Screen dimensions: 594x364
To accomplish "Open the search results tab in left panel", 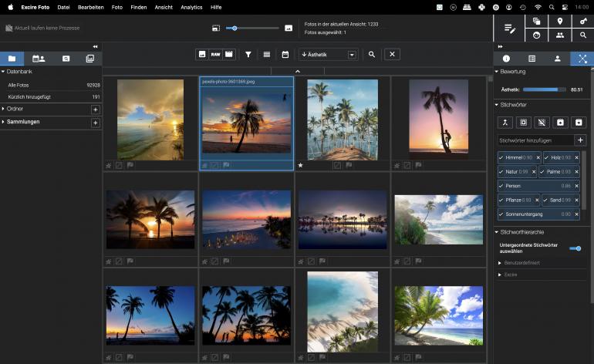I will click(x=66, y=59).
